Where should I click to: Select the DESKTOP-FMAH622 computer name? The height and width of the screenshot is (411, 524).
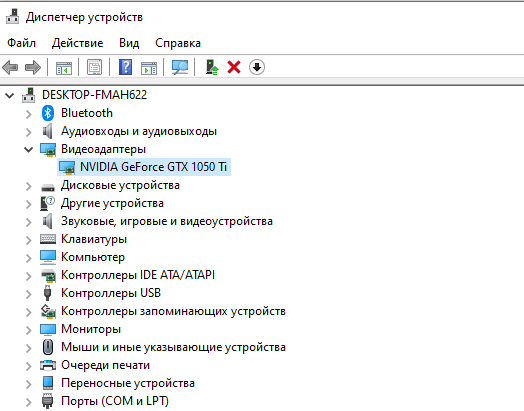[x=94, y=95]
